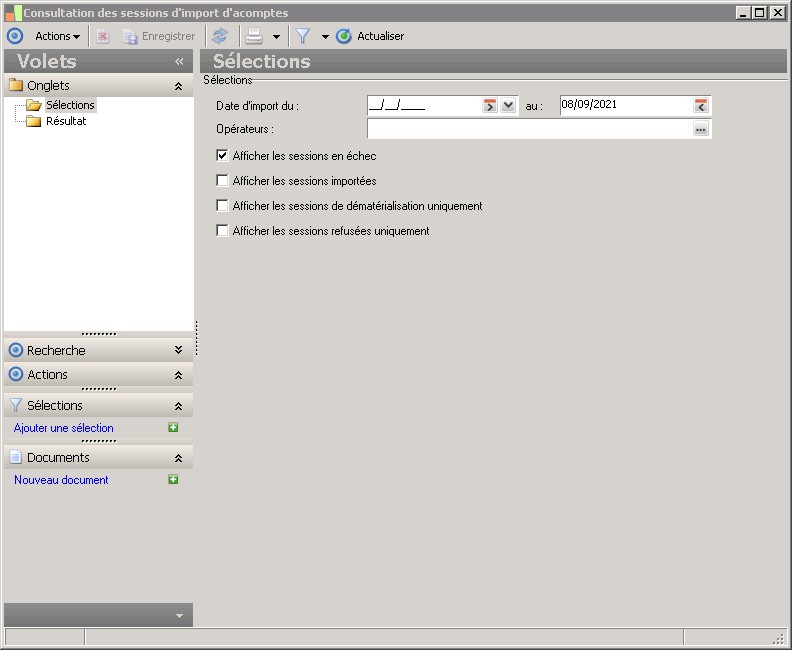Image resolution: width=792 pixels, height=650 pixels.
Task: Click the filter funnel icon in toolbar
Action: tap(303, 36)
